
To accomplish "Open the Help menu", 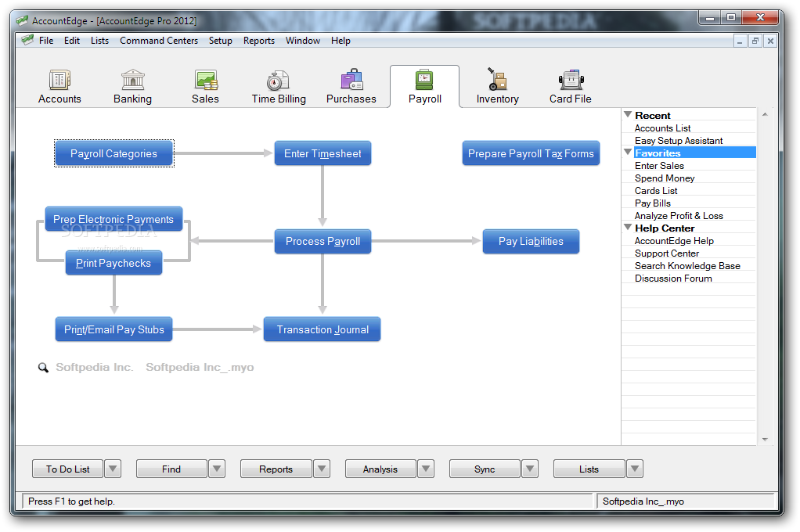I will (x=341, y=41).
